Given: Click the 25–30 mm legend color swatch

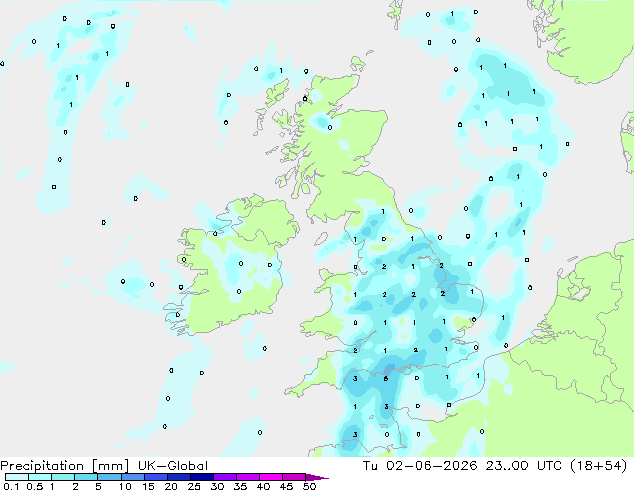Looking at the screenshot, I should coord(202,477).
